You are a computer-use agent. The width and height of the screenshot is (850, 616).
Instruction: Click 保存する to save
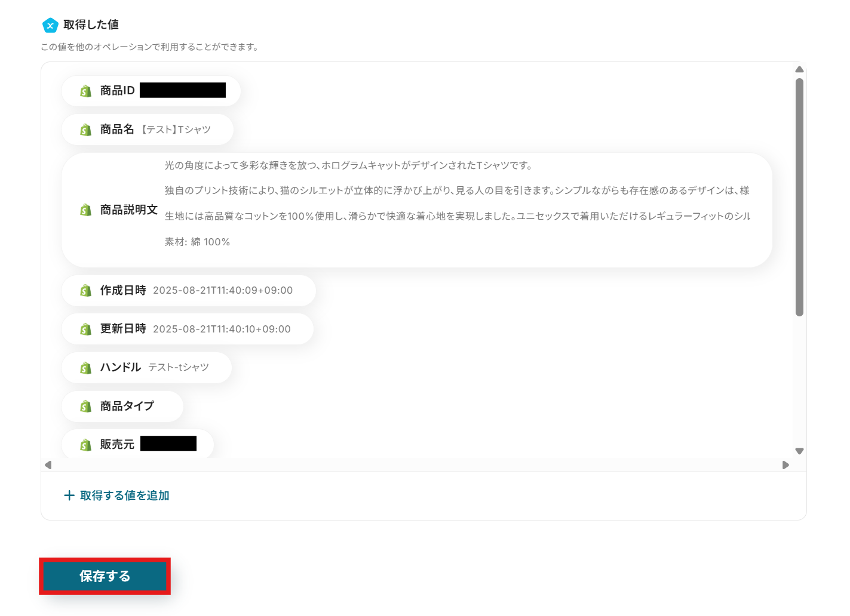pyautogui.click(x=105, y=576)
